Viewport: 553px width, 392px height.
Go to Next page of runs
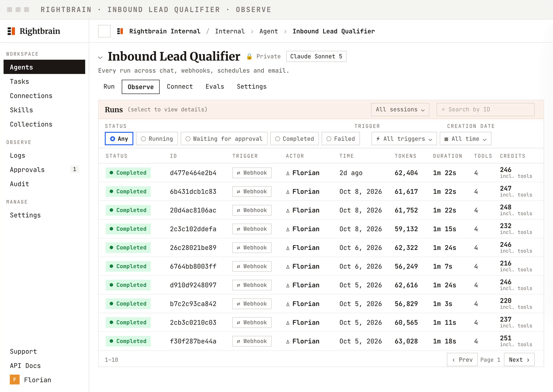(x=519, y=360)
